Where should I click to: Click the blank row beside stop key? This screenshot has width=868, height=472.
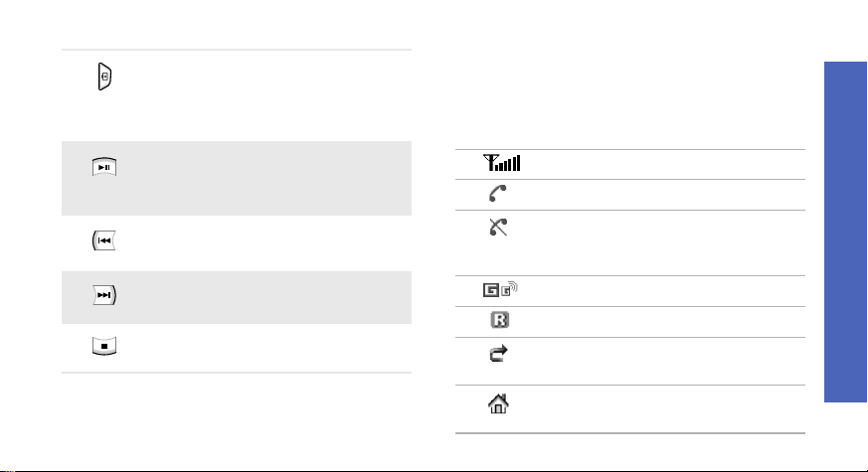237,348
